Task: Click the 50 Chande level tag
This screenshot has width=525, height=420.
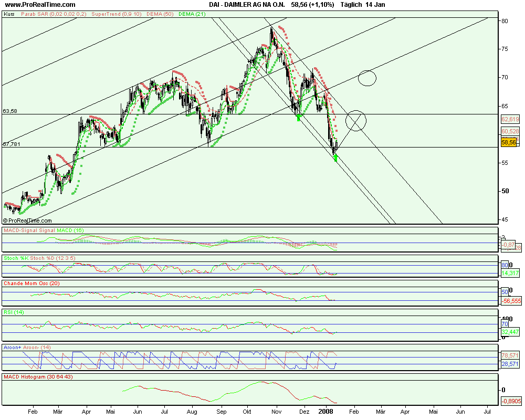Action: [505, 292]
